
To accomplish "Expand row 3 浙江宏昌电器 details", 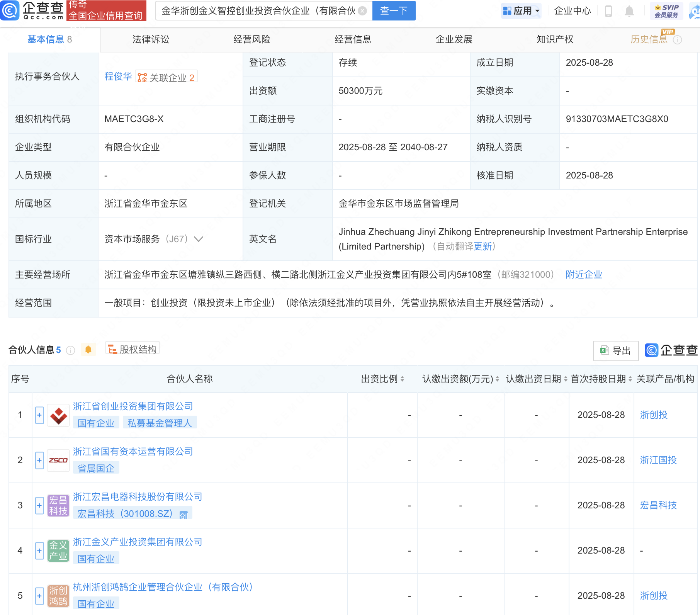I will point(39,506).
